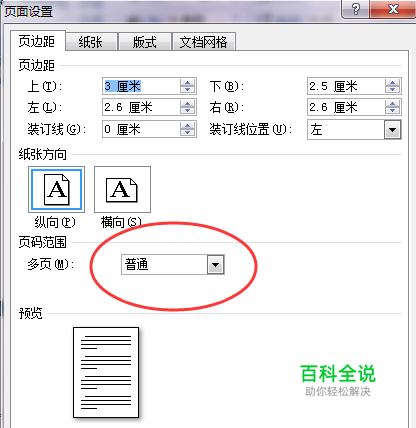Increase the 右 margin with up arrow
The width and height of the screenshot is (416, 428).
392,104
